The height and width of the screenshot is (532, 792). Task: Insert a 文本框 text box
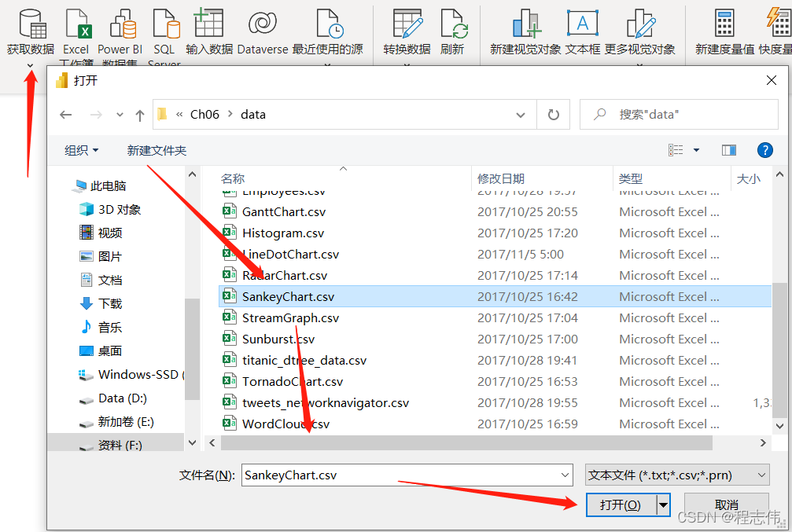pos(582,23)
